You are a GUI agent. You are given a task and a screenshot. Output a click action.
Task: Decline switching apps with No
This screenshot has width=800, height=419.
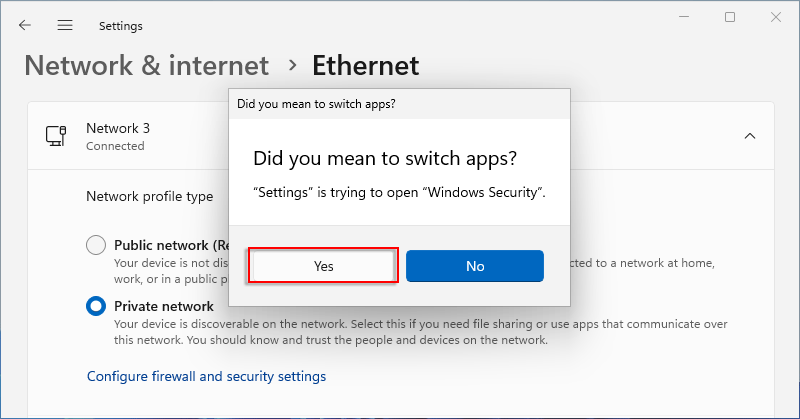click(x=475, y=266)
